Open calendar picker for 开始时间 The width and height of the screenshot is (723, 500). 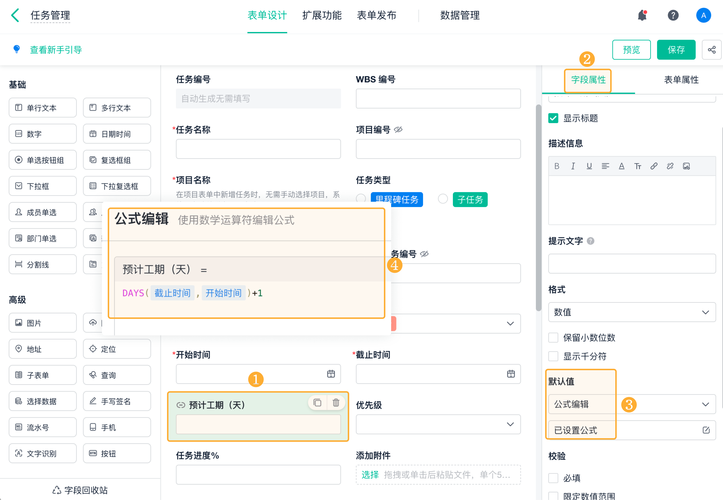(x=331, y=374)
